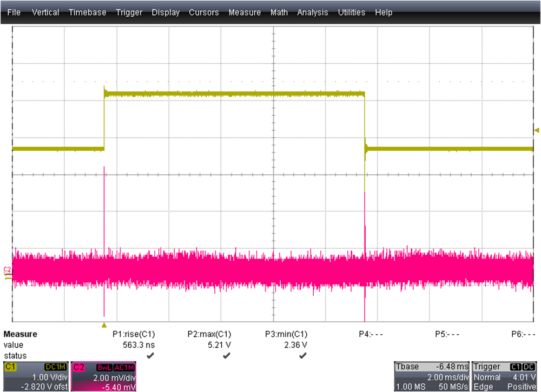Screen dimensions: 541x392
Task: Open the File menu
Action: (14, 12)
